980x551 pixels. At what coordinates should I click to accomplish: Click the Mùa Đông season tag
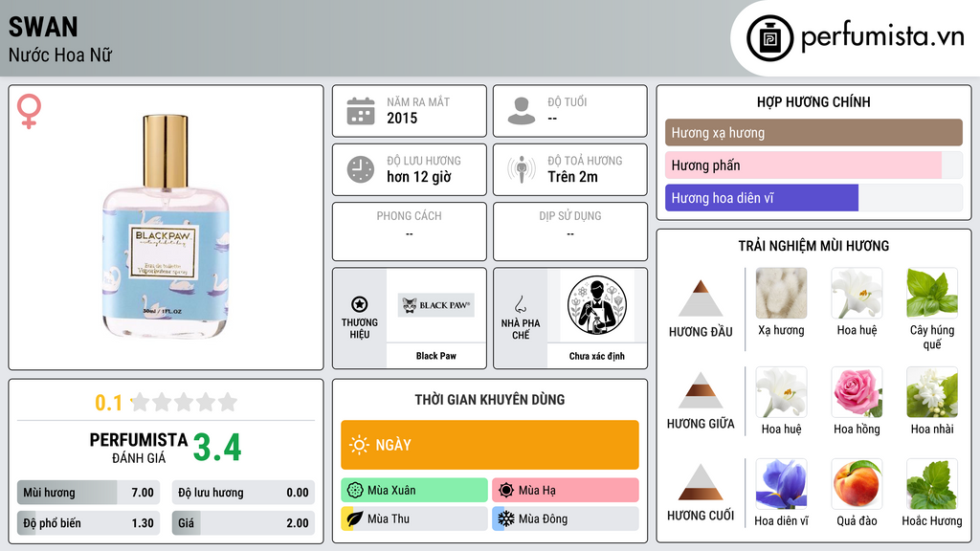[566, 518]
